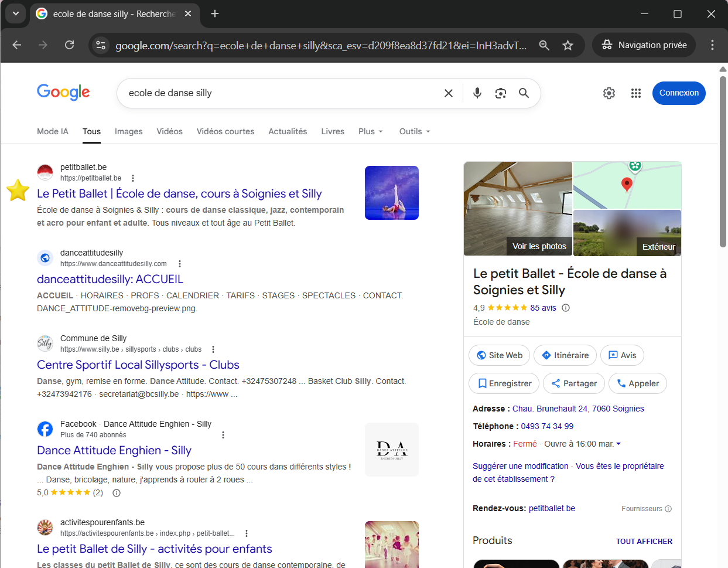Open the Avis reviews button
Viewport: 728px width, 568px height.
pyautogui.click(x=623, y=355)
